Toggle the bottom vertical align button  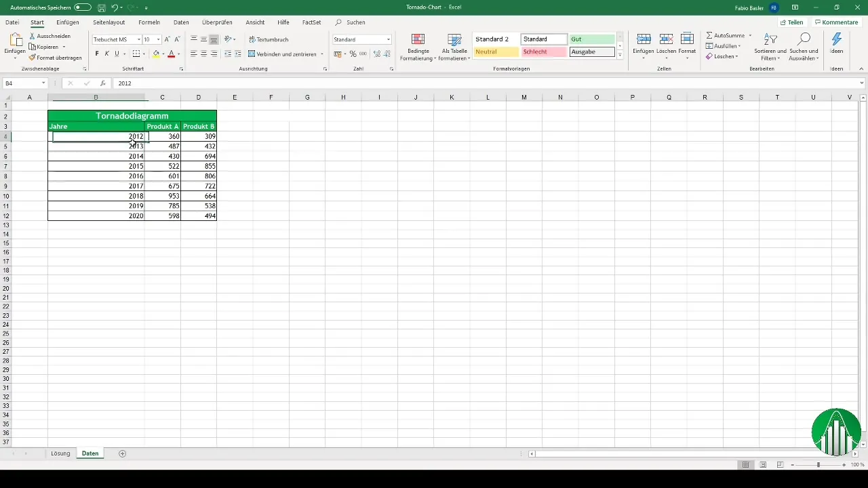[x=214, y=39]
